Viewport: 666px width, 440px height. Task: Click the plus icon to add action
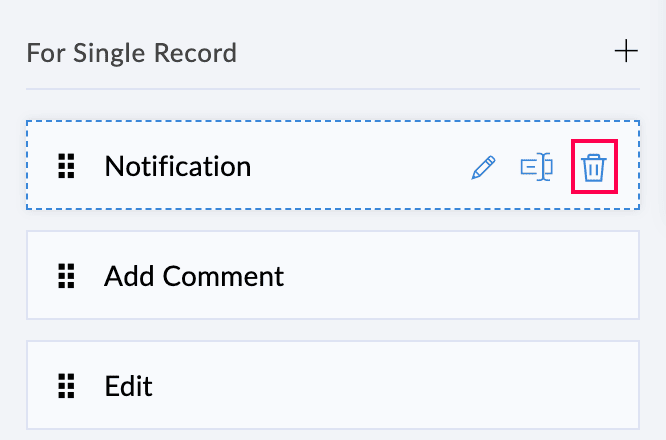coord(626,51)
